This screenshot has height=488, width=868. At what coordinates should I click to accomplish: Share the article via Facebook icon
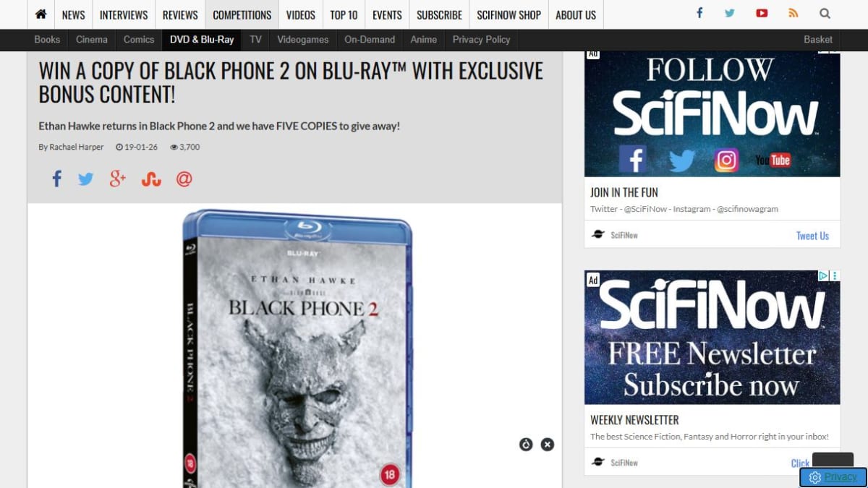click(x=56, y=179)
